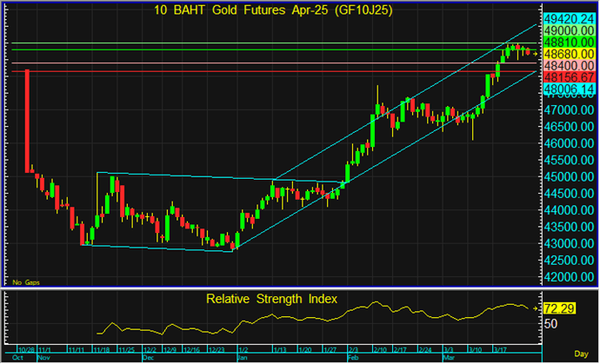600x364 pixels.
Task: Select the RSI value 72.29 label
Action: pyautogui.click(x=569, y=308)
